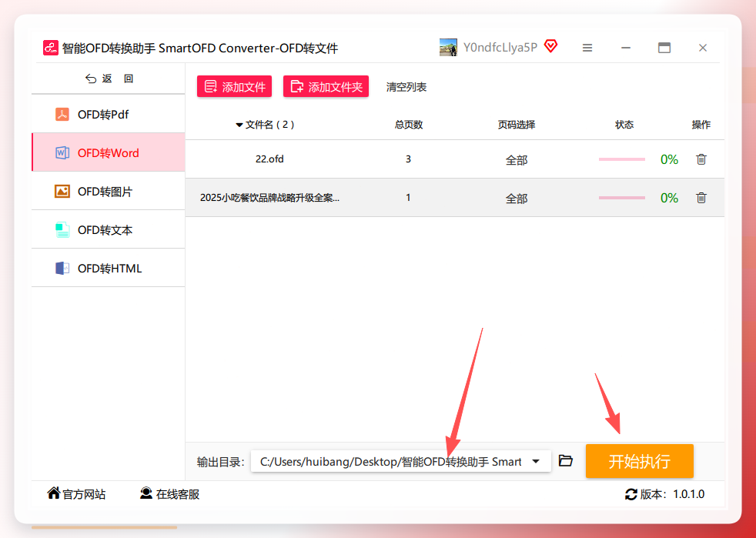Open the user profile avatar
The image size is (756, 538).
448,47
